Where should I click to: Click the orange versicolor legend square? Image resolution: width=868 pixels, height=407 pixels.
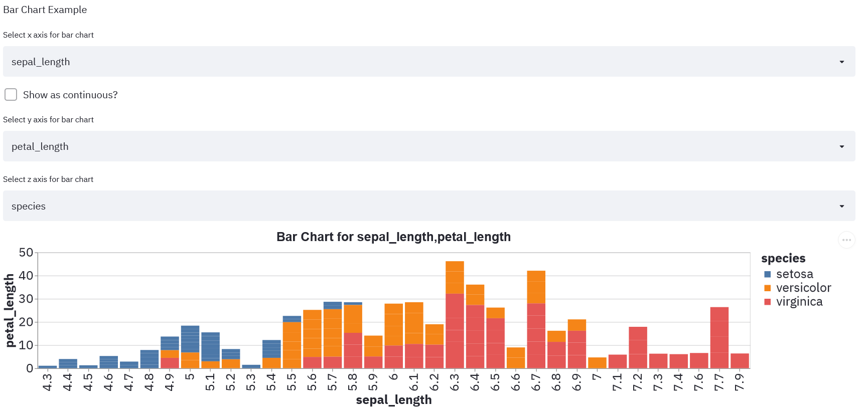click(x=767, y=288)
